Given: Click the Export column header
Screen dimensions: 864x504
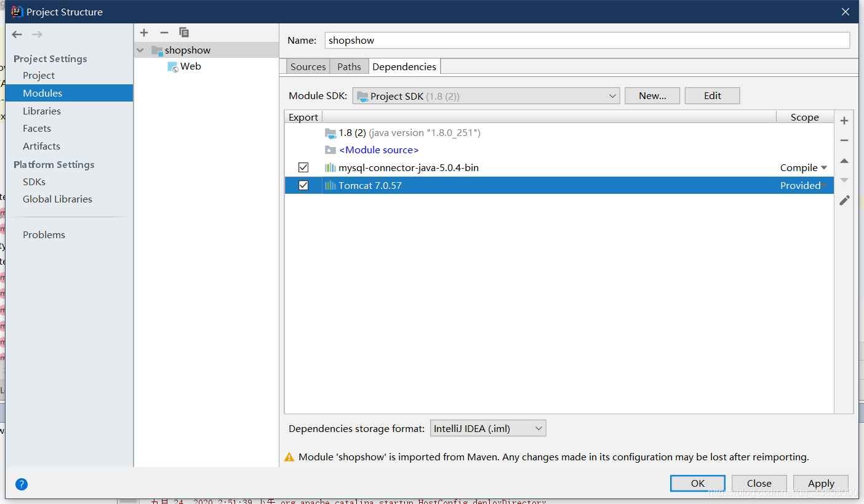Looking at the screenshot, I should tap(303, 117).
